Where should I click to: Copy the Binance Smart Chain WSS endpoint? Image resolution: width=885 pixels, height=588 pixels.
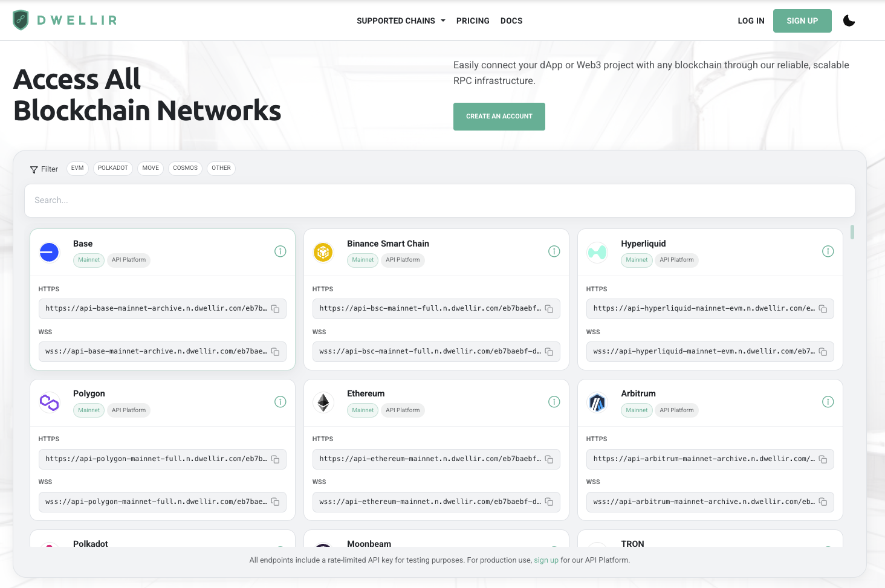tap(549, 352)
